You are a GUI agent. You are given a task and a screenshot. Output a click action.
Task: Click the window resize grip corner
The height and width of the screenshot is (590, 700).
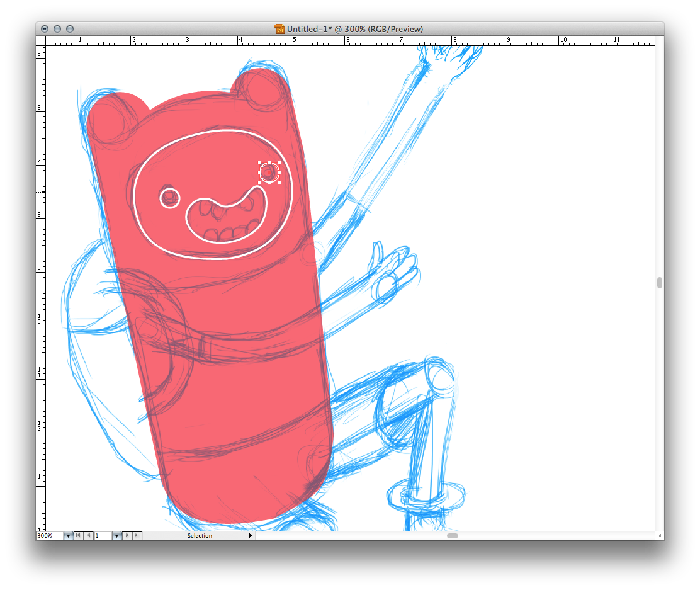pyautogui.click(x=659, y=536)
